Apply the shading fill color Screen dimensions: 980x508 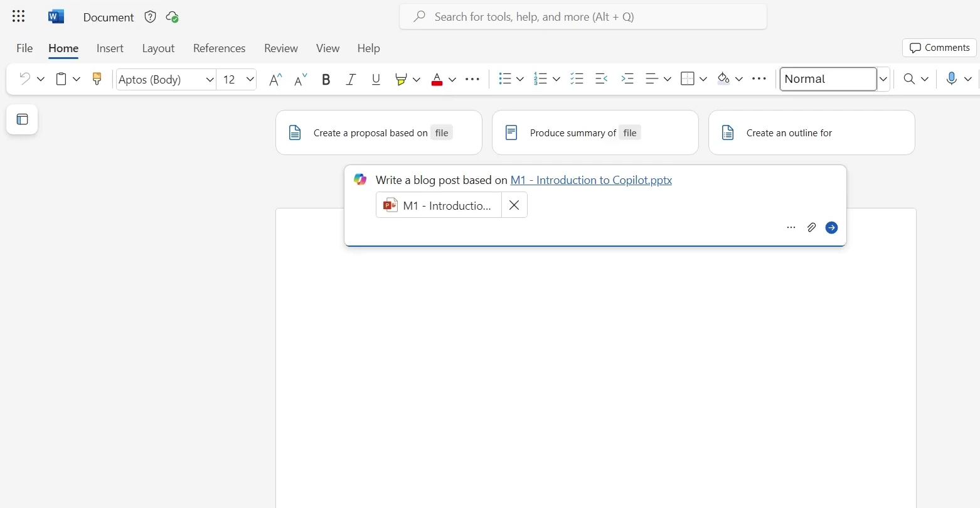[x=723, y=79]
